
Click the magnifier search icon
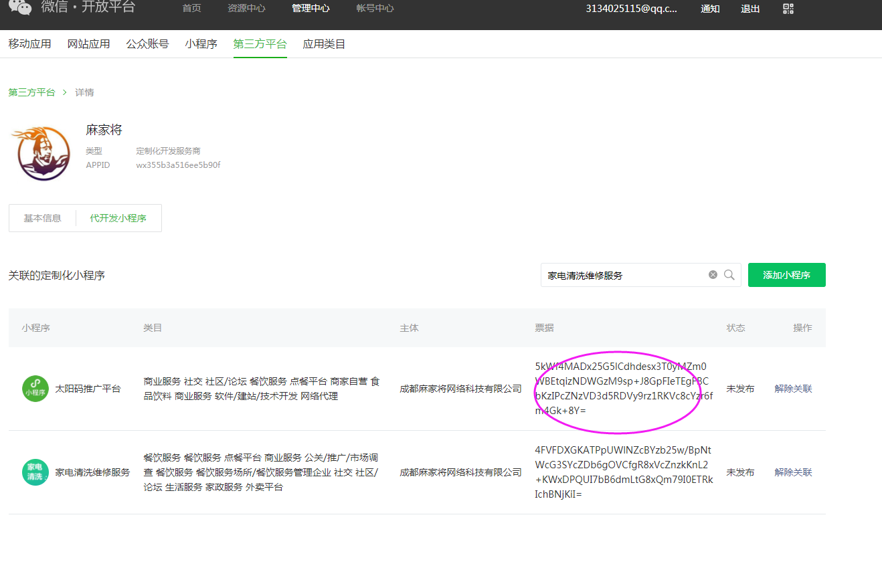(x=729, y=275)
